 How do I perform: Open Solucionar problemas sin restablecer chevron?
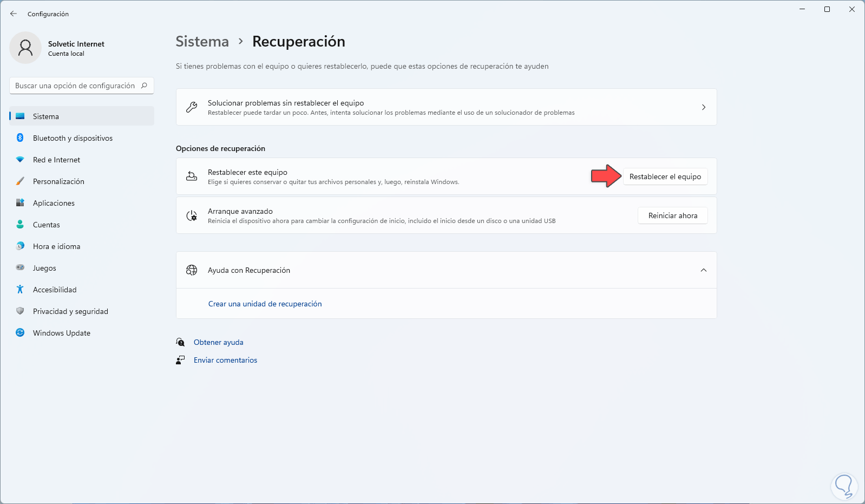point(703,107)
